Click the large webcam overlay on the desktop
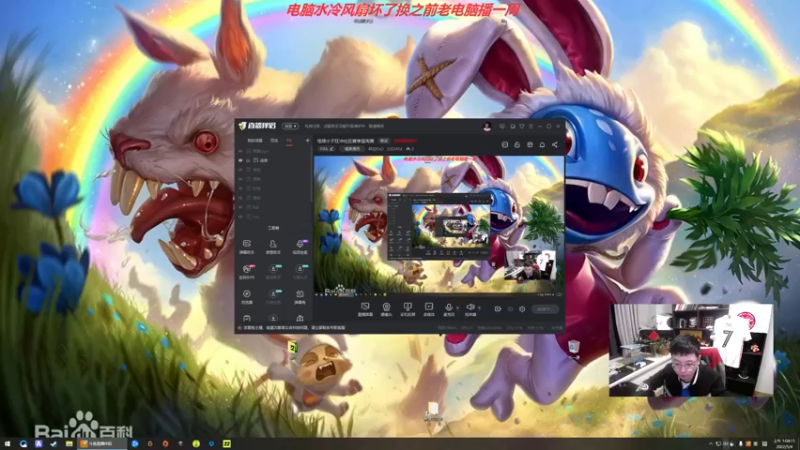 691,350
